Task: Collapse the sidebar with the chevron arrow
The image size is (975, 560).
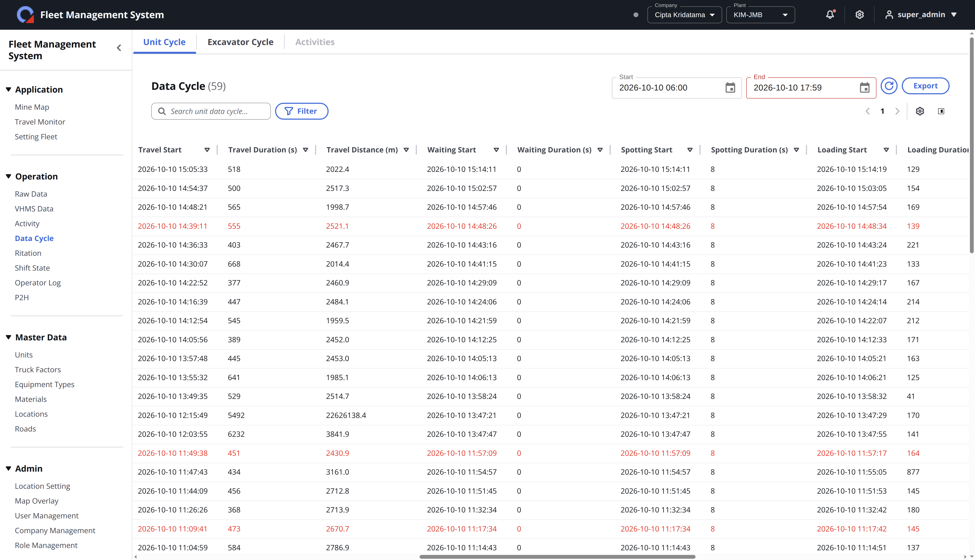Action: coord(119,48)
